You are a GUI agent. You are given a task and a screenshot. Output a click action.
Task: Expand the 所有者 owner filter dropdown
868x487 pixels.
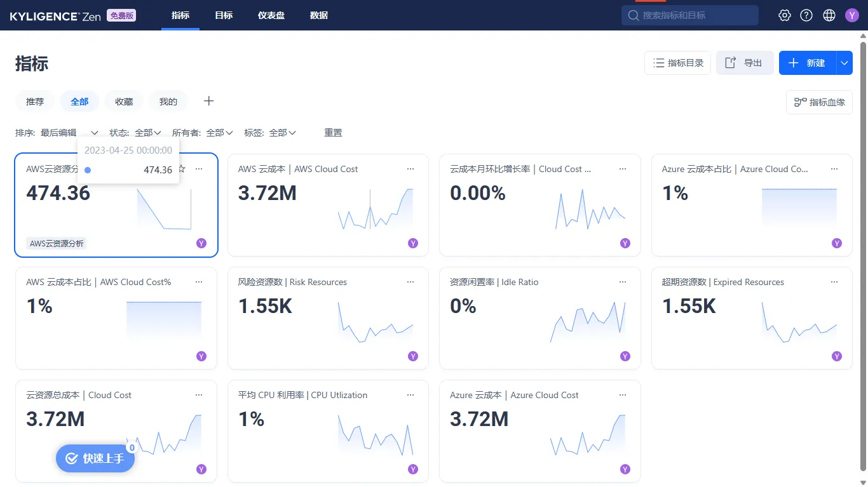click(x=220, y=133)
